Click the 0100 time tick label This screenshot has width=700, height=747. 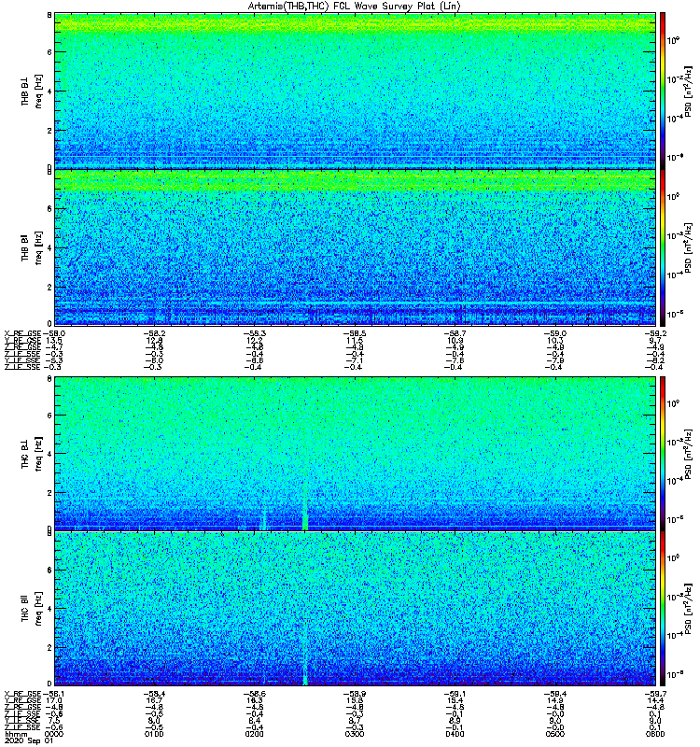154,734
